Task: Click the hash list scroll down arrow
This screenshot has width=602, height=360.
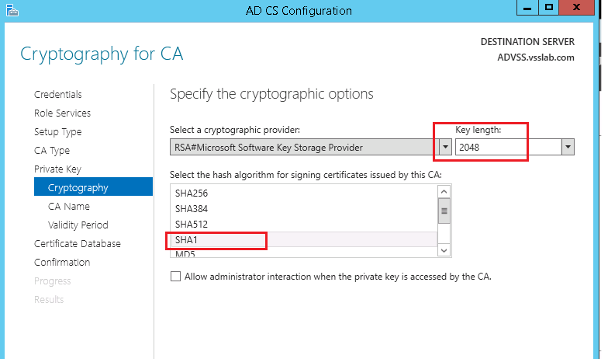Action: click(444, 250)
